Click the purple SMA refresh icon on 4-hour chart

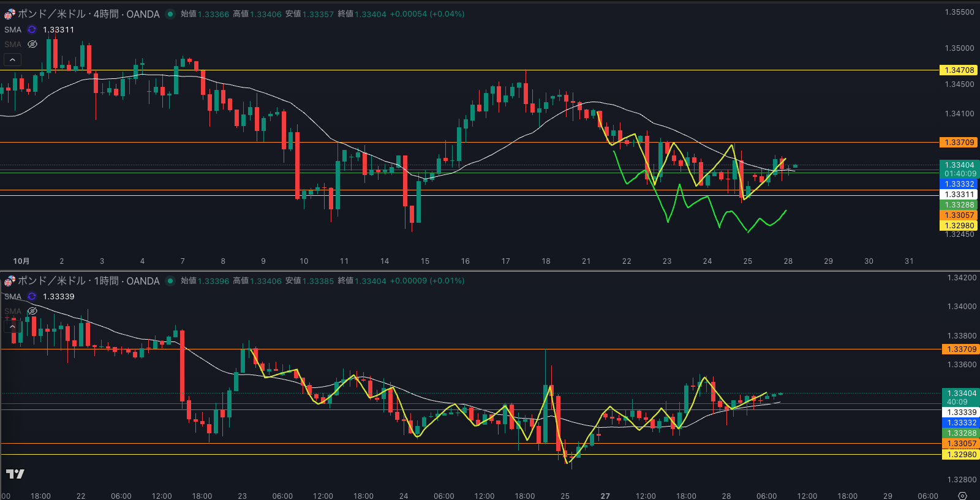click(x=32, y=29)
